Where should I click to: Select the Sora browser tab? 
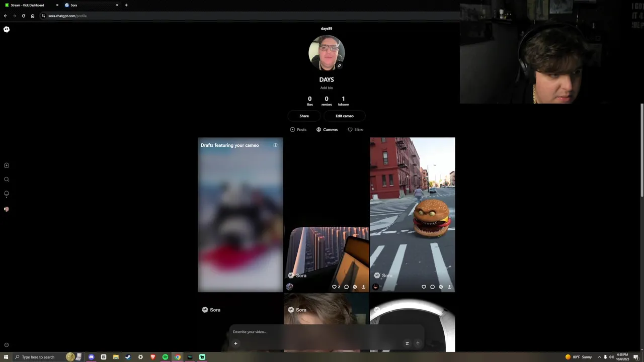[x=91, y=5]
